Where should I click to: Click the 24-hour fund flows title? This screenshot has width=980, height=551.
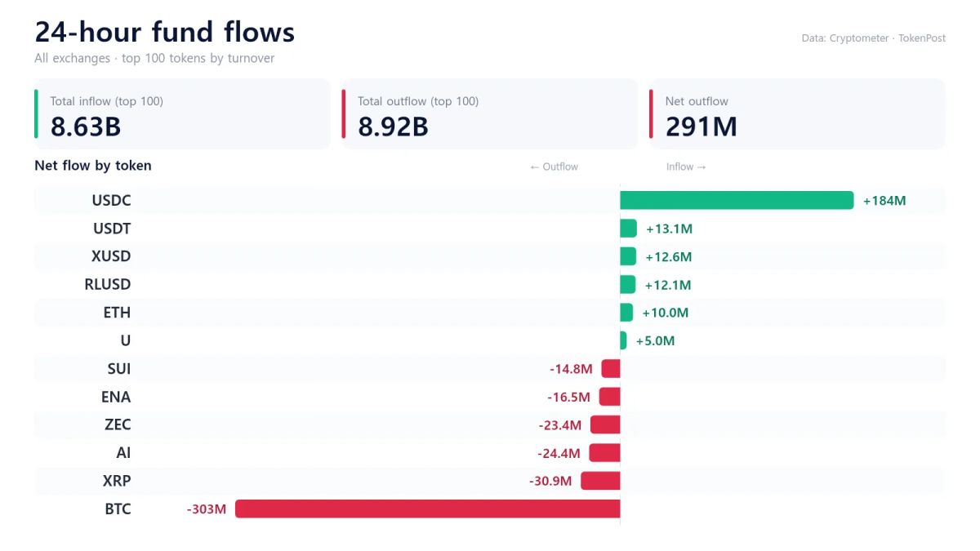(x=164, y=32)
